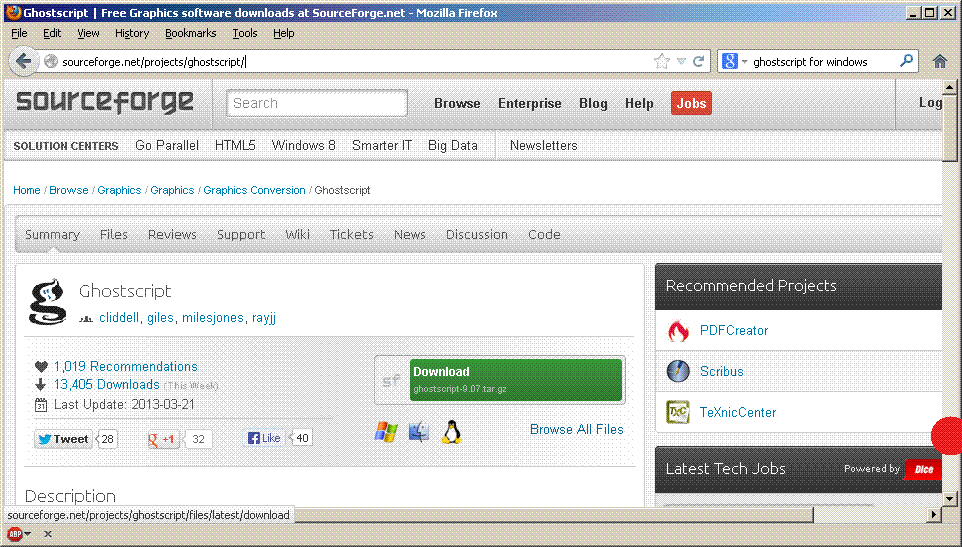Click the PDFCreator flame icon
This screenshot has width=962, height=547.
click(678, 331)
